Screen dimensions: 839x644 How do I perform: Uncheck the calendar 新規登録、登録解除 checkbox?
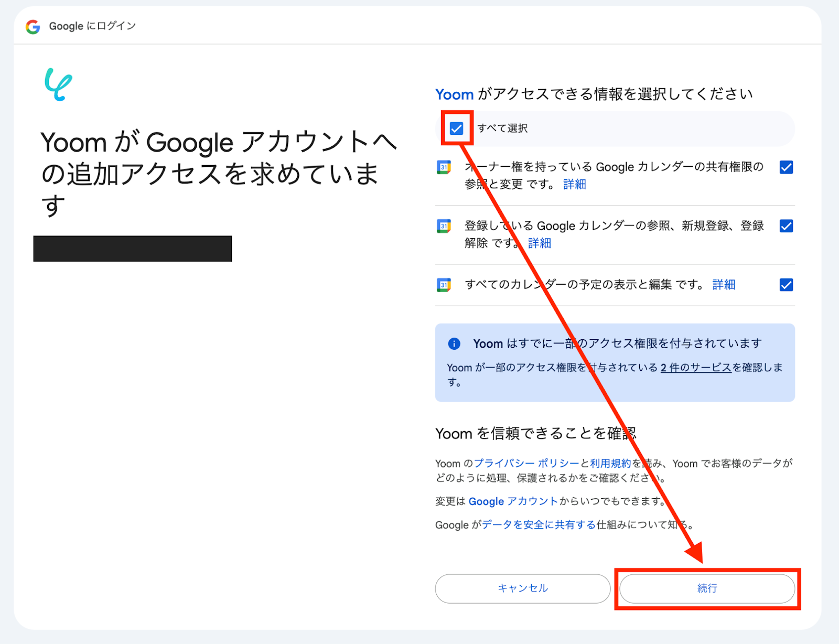click(786, 226)
